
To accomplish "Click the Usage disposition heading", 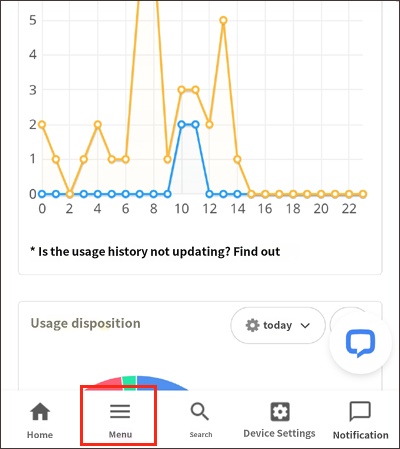I will click(85, 323).
